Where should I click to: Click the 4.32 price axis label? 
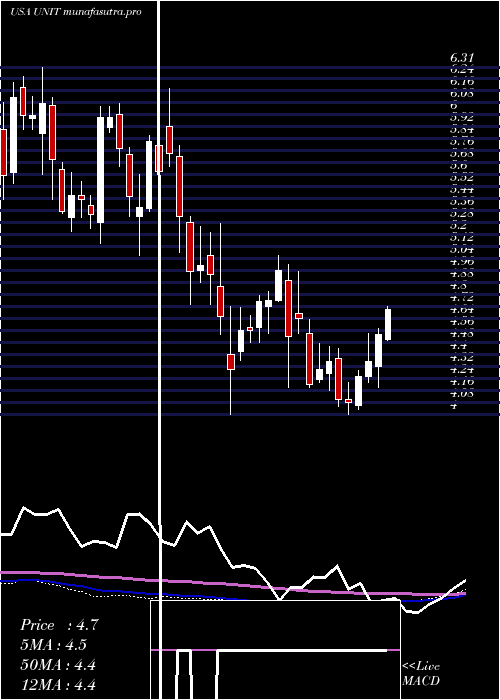[x=462, y=358]
